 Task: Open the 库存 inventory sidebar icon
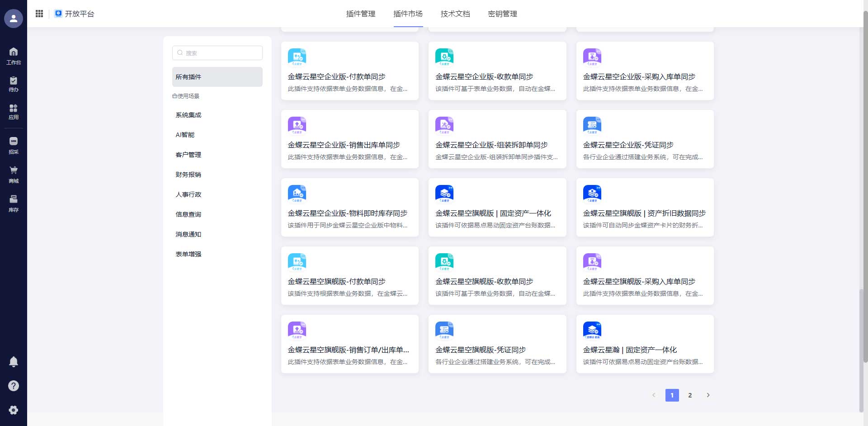pyautogui.click(x=14, y=204)
